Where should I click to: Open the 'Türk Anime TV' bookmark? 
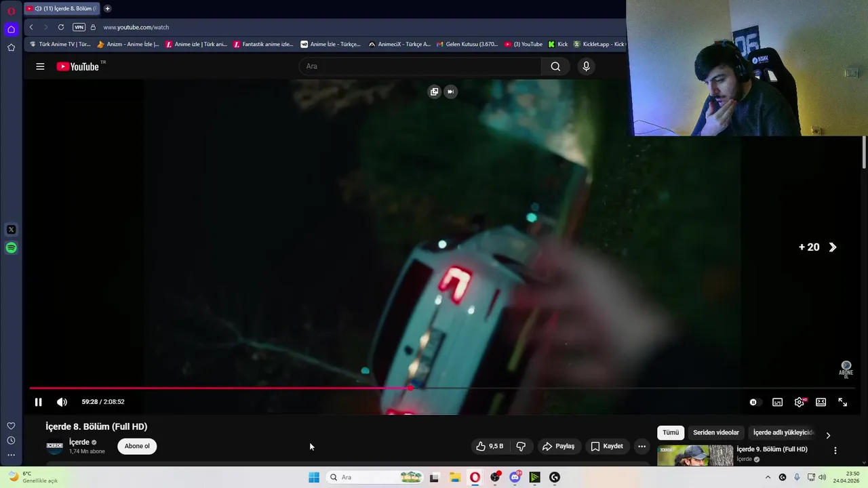[60, 44]
